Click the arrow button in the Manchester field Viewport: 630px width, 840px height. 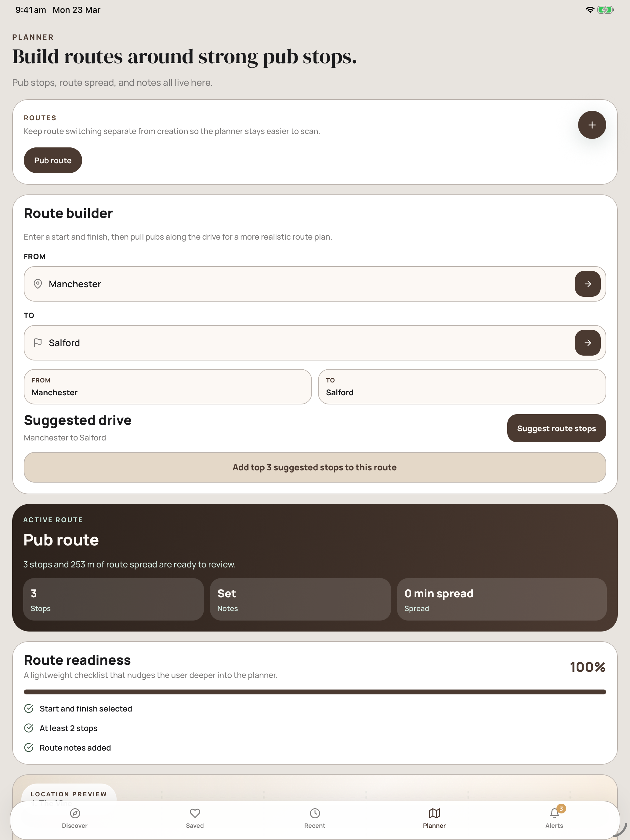[x=588, y=284]
